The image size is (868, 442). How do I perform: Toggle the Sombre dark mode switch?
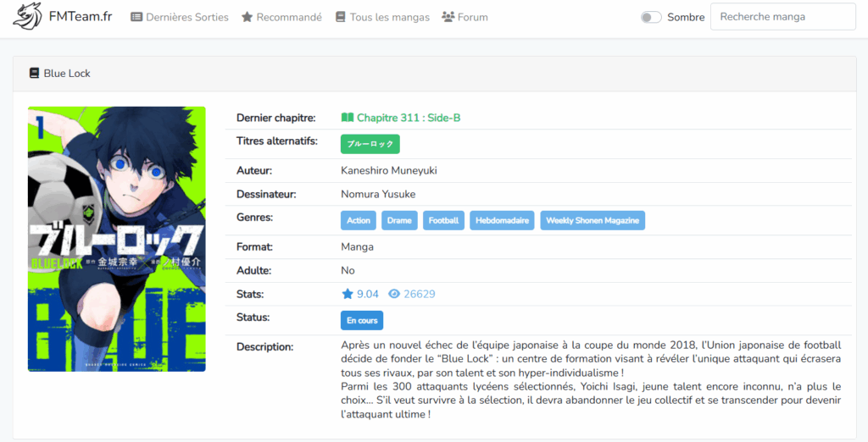click(x=651, y=17)
